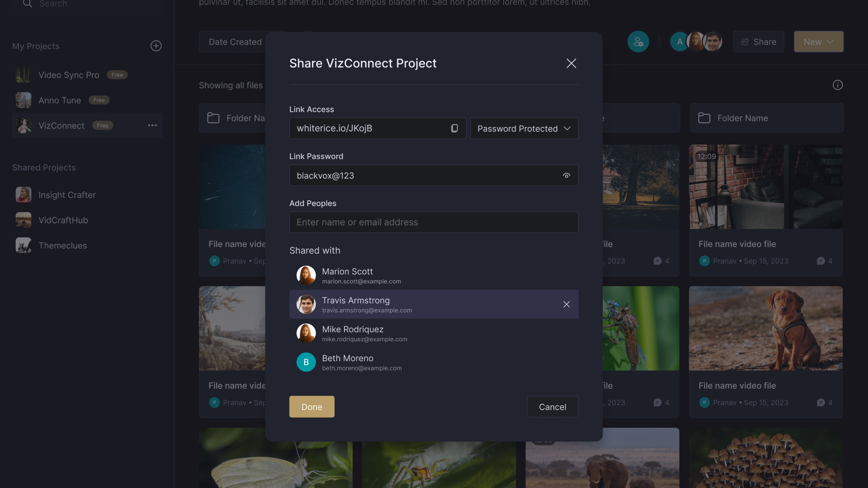Add new project with plus icon

tap(156, 46)
